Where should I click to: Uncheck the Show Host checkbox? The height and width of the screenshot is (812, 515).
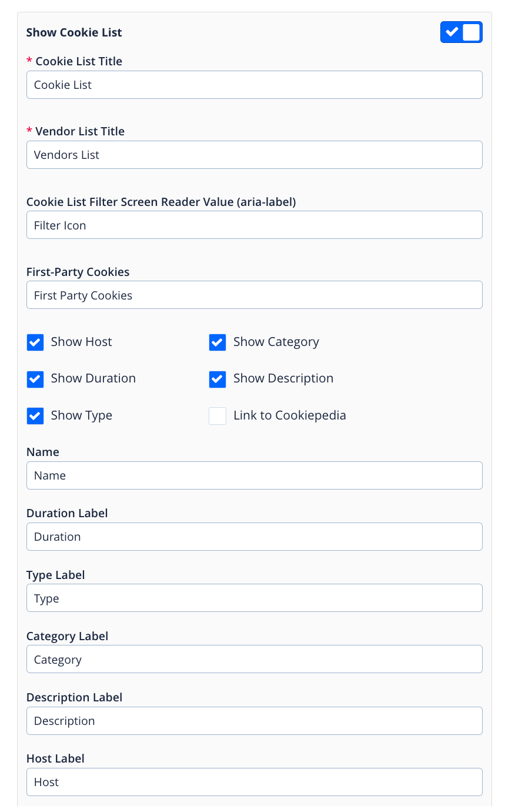pos(35,342)
